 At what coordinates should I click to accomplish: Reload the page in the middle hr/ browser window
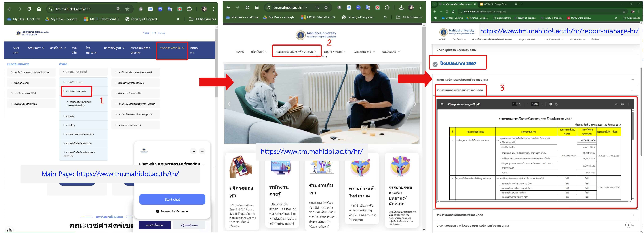pyautogui.click(x=247, y=8)
